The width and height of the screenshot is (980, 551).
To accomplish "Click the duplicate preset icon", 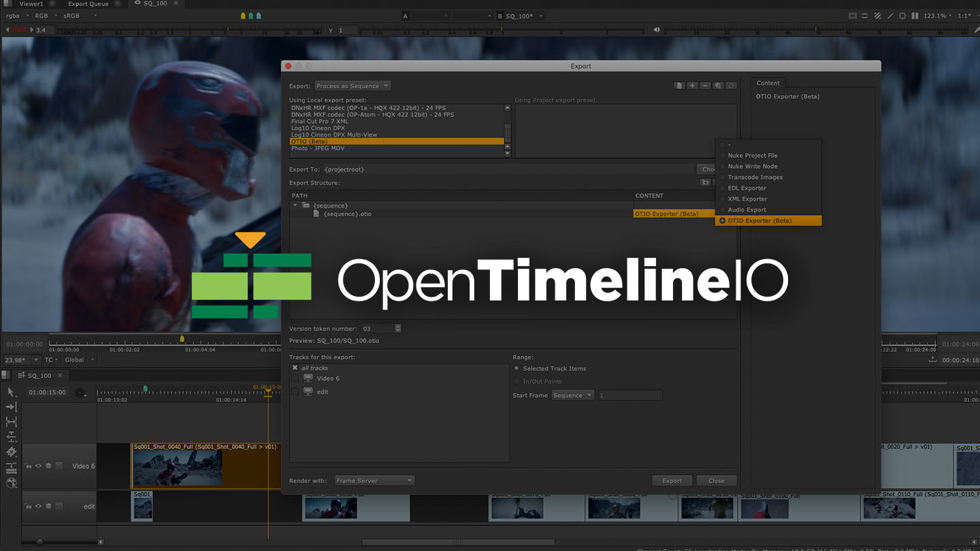I will pyautogui.click(x=718, y=86).
